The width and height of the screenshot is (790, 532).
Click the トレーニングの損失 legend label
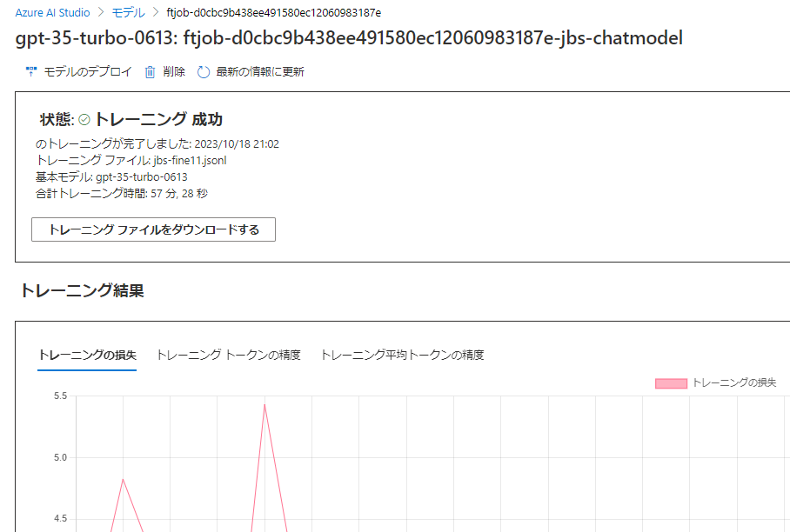pos(734,383)
